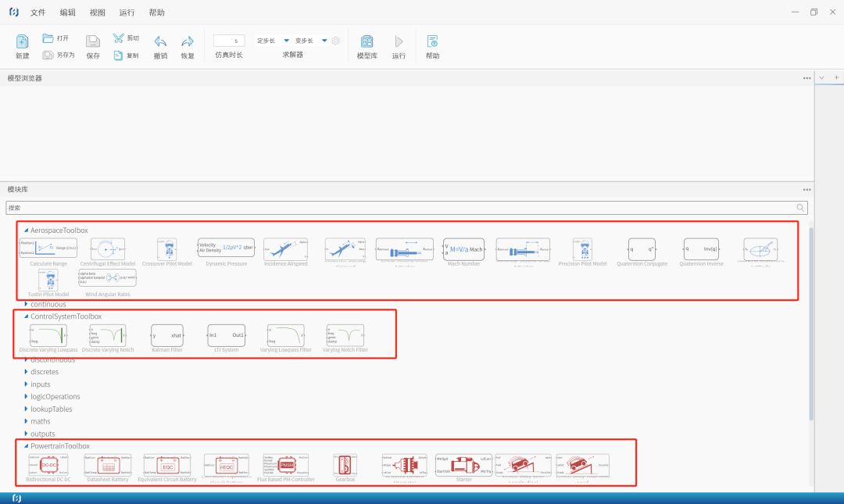
Task: Open solver settings gear icon
Action: tap(336, 41)
